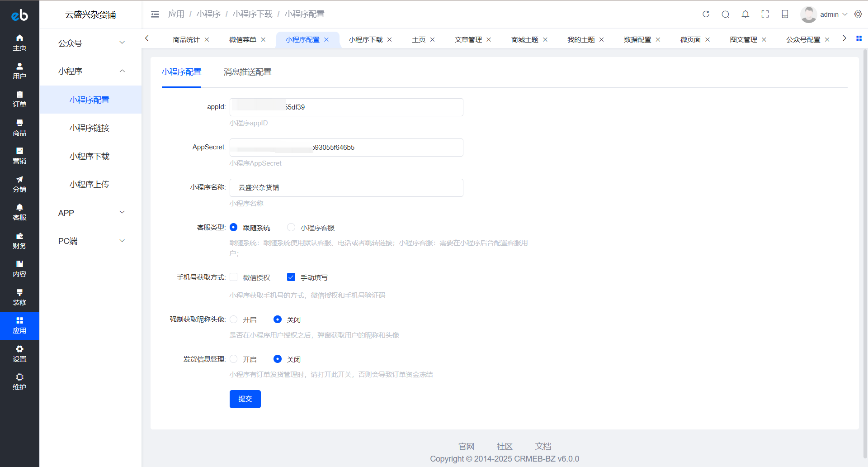This screenshot has height=467, width=868.
Task: Select the 小程序客服 radio option
Action: click(291, 228)
